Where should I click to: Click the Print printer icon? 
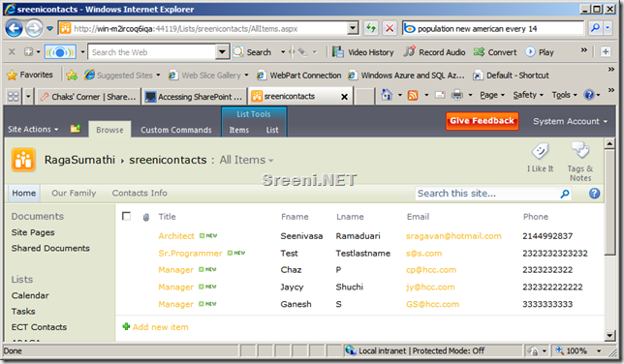coord(457,95)
